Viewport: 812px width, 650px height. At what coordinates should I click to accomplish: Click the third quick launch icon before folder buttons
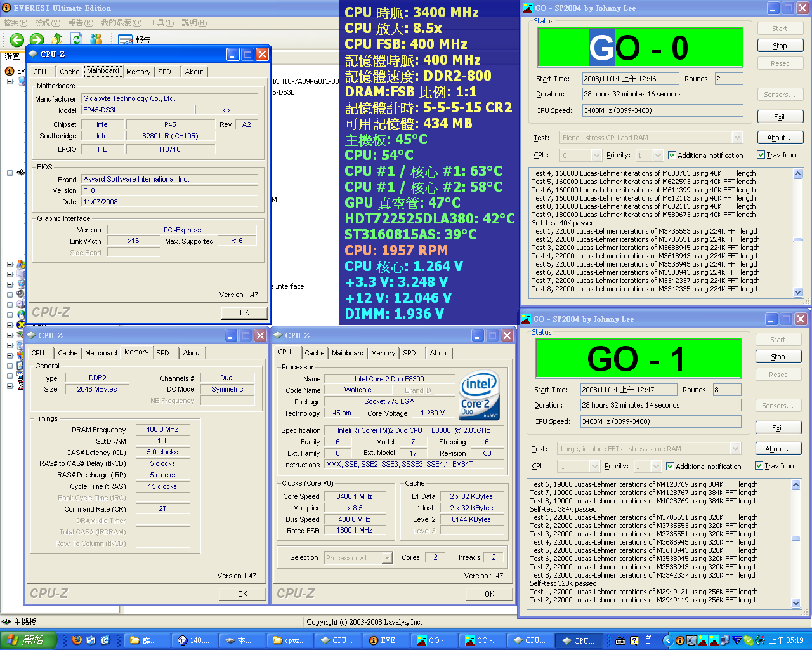coord(105,640)
